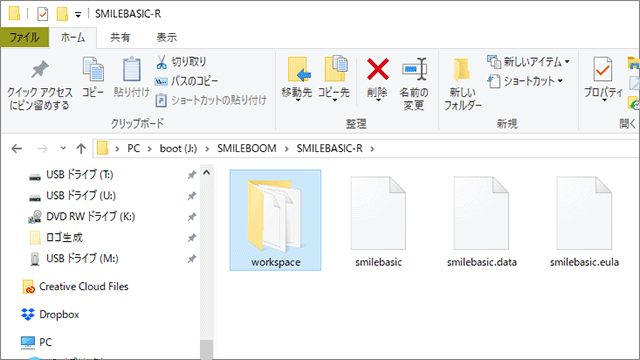Expand chevron after SMILEBASIC-R breadcrumb
The width and height of the screenshot is (640, 360).
372,149
